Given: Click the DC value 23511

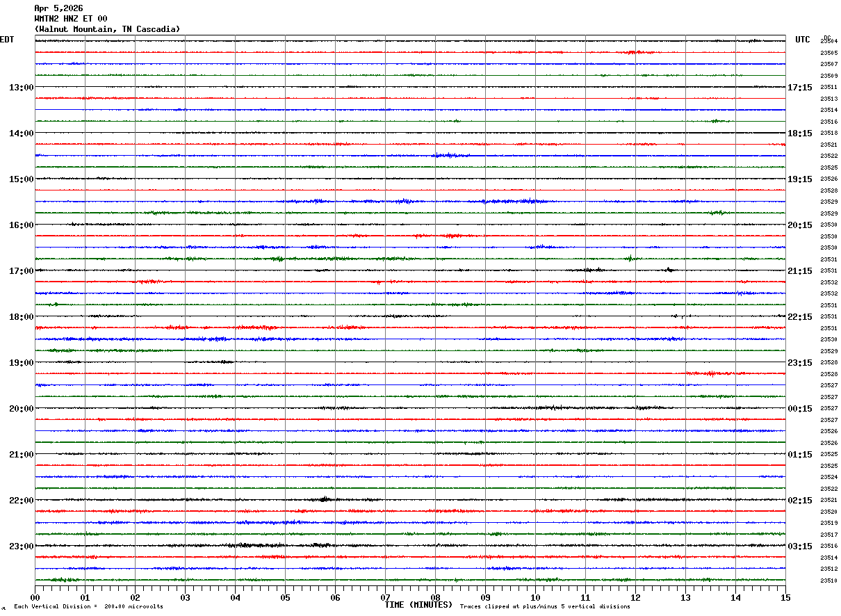Looking at the screenshot, I should pos(828,88).
